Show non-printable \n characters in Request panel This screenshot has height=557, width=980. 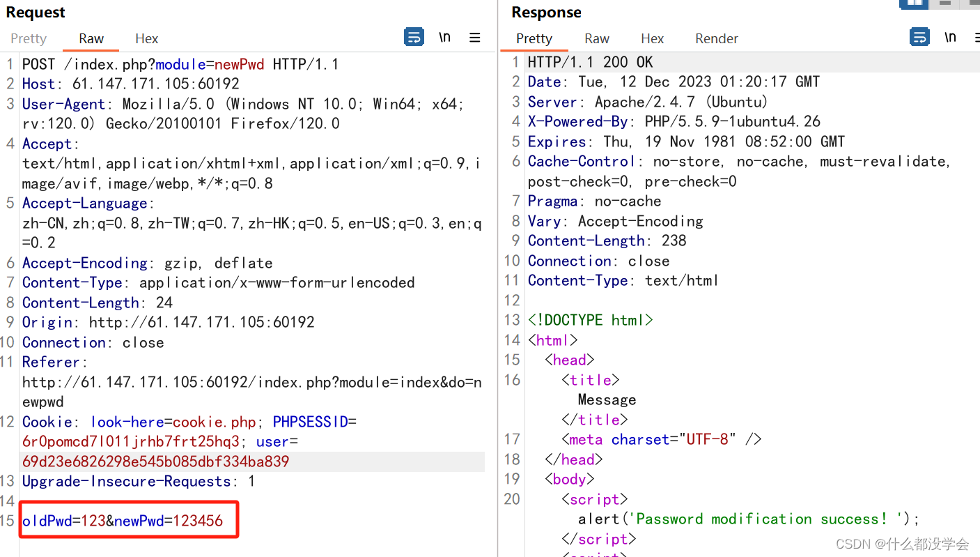444,38
